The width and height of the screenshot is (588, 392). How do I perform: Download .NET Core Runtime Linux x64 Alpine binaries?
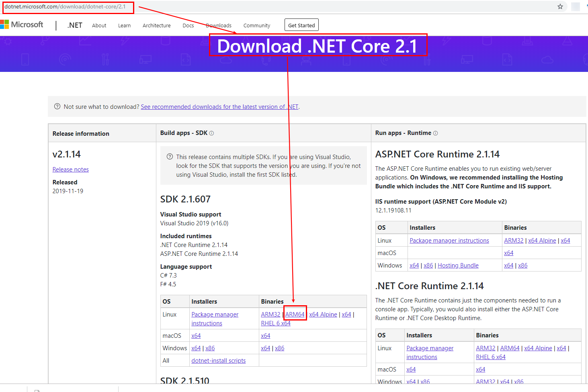538,348
